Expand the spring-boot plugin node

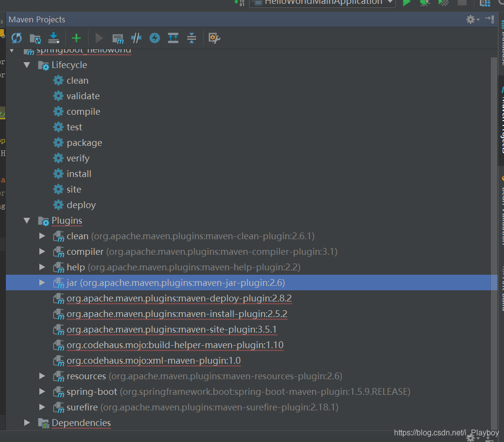click(x=42, y=391)
